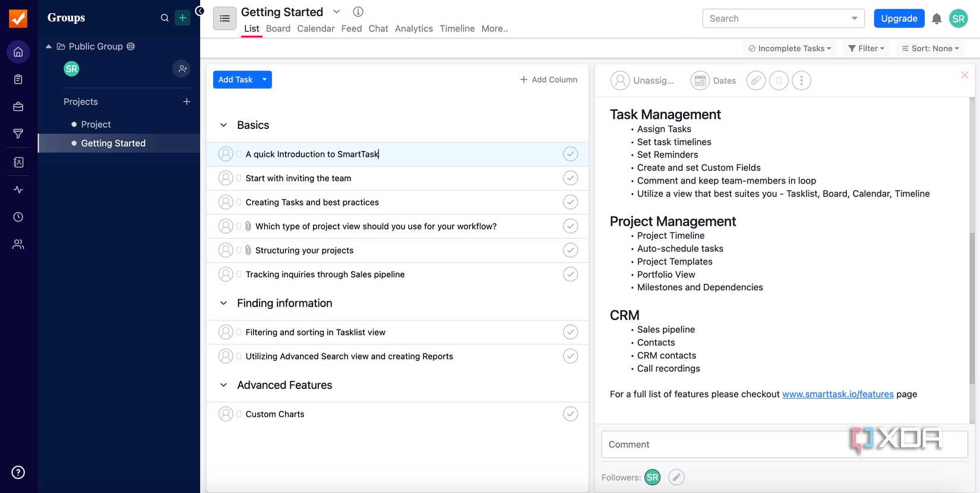Collapse the Advanced Features section
Screen dimensions: 980x493
223,385
